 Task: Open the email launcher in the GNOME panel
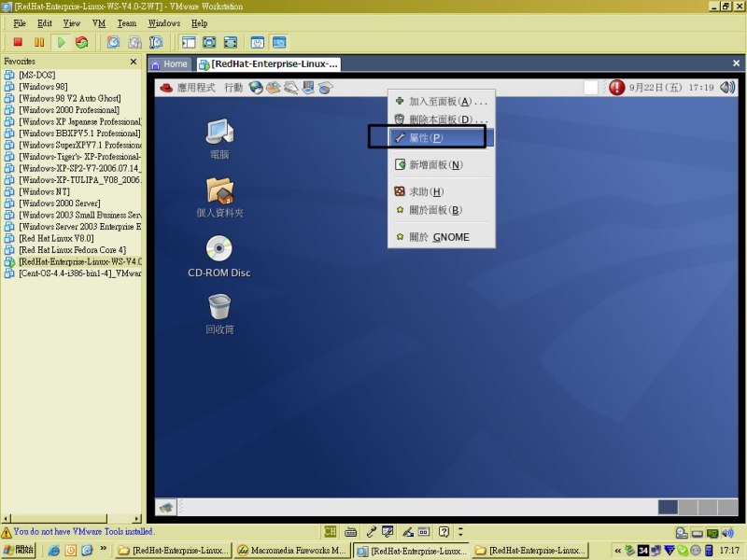274,88
